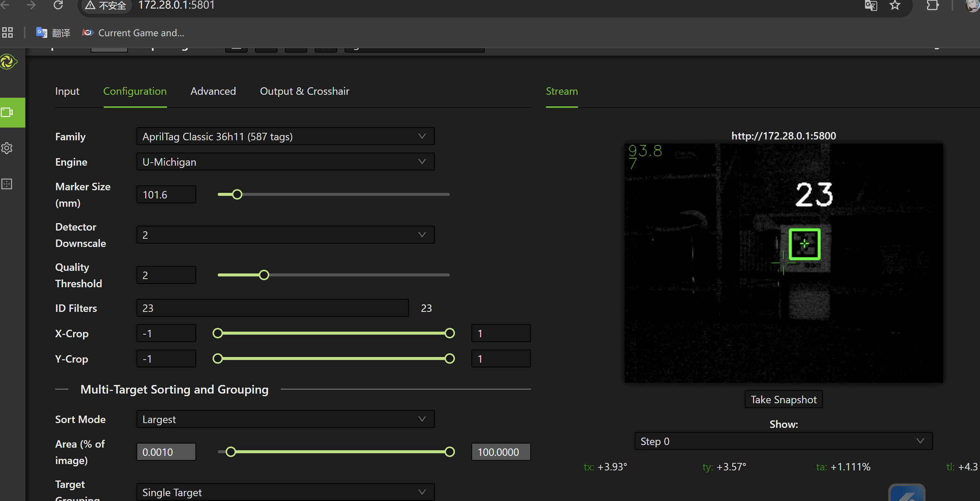980x501 pixels.
Task: Click the Quality Threshold slider handle
Action: pos(264,275)
